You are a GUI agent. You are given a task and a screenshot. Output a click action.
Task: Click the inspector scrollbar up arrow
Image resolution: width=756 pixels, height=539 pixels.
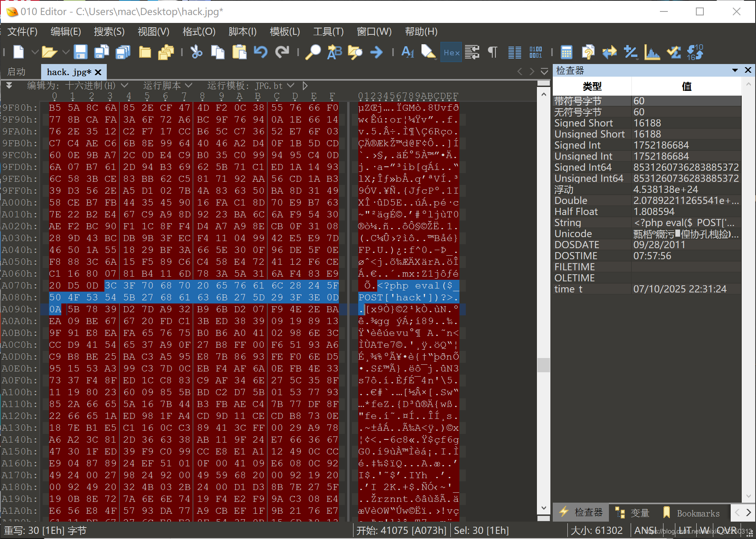tap(748, 84)
